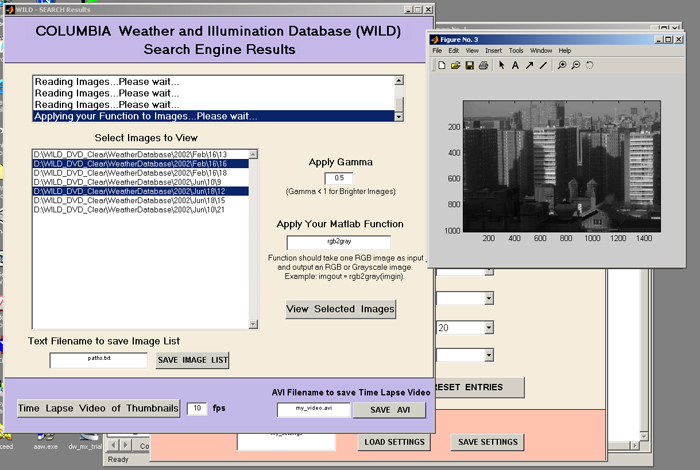
Task: Click the New Figure icon in toolbar
Action: (x=442, y=66)
